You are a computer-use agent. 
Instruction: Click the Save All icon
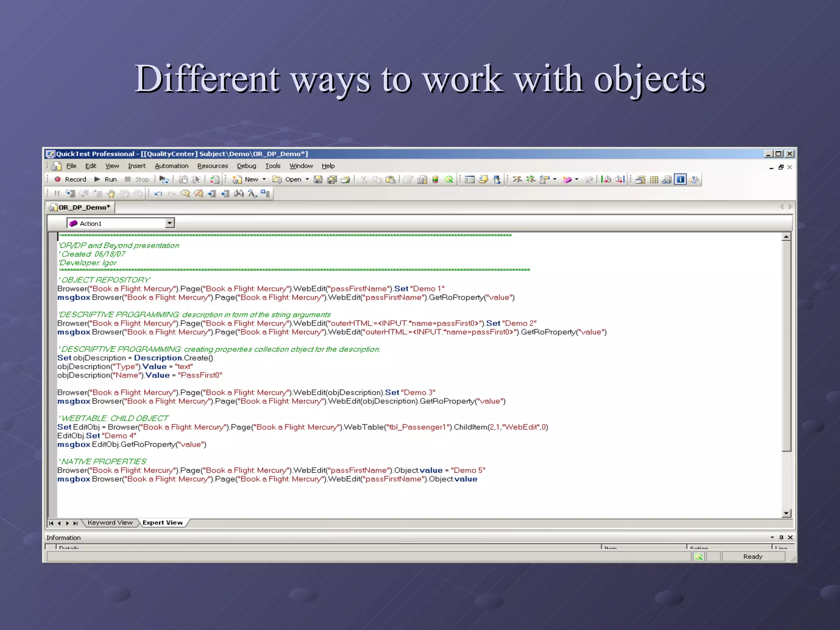[x=332, y=179]
